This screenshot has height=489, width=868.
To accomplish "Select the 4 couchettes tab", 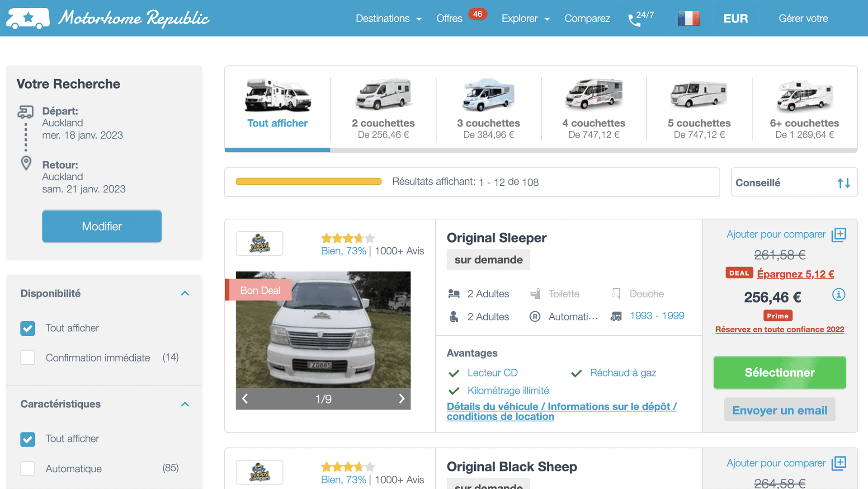I will [x=594, y=108].
